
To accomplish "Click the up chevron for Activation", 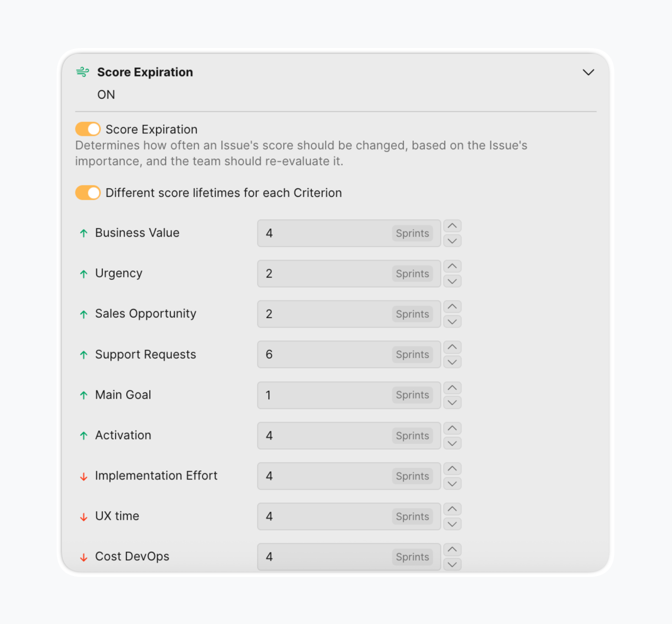I will [452, 428].
